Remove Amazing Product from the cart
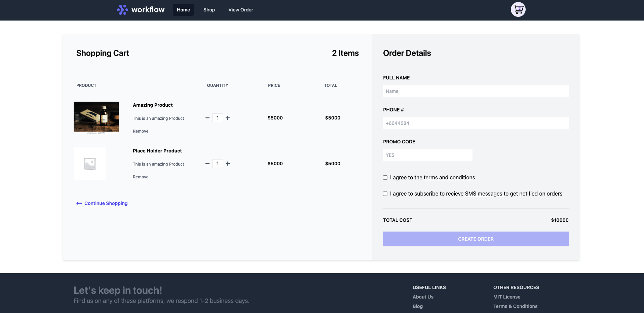The height and width of the screenshot is (313, 644). click(141, 131)
